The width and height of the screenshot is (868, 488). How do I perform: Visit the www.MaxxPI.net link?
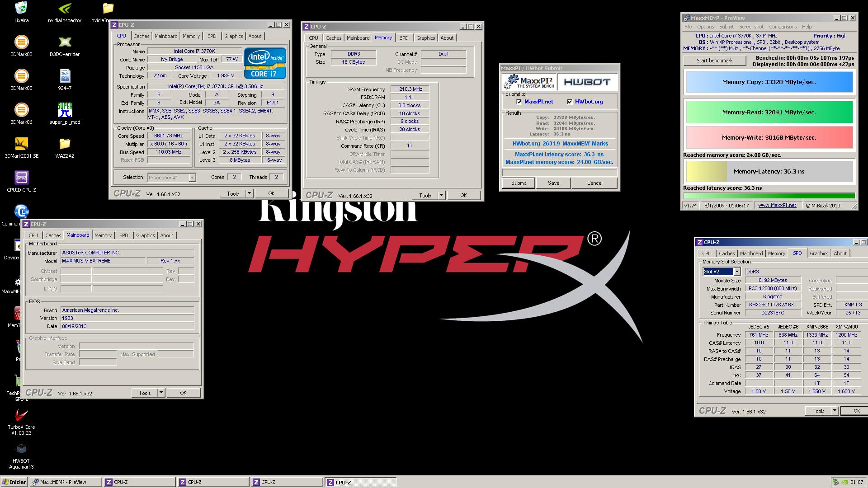click(777, 205)
